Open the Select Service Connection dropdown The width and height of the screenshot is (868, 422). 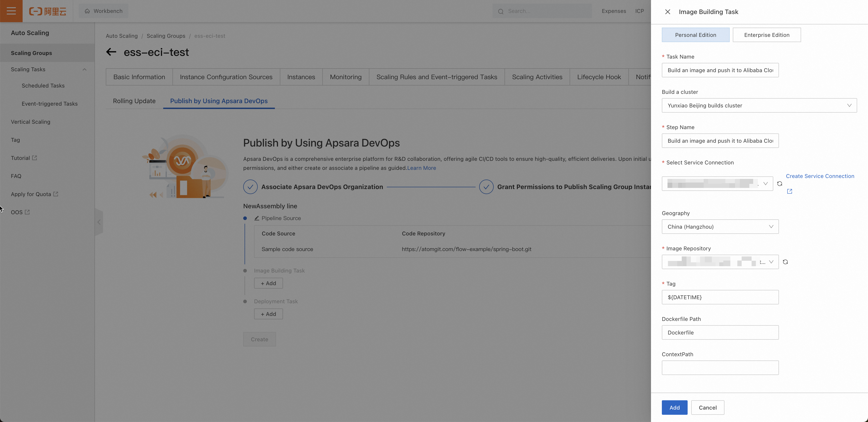[x=717, y=184]
